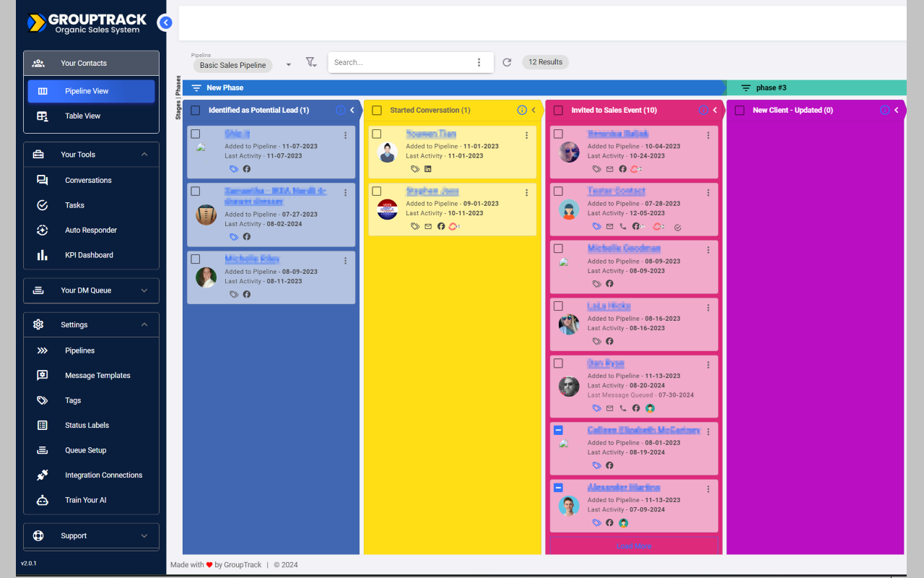The width and height of the screenshot is (924, 578).
Task: Click Load More in Invited to Sales Event
Action: [x=634, y=546]
